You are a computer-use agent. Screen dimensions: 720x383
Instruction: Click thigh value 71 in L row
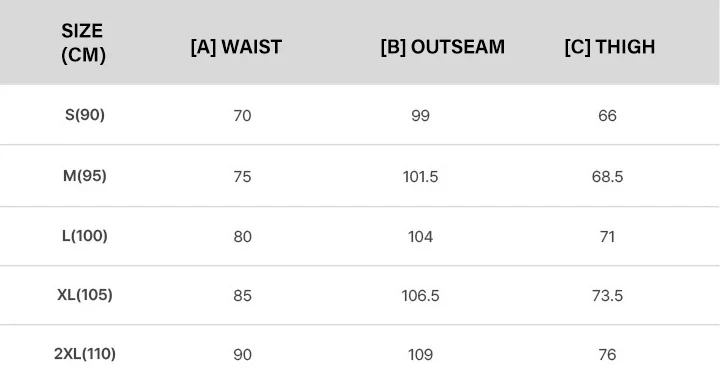(608, 237)
